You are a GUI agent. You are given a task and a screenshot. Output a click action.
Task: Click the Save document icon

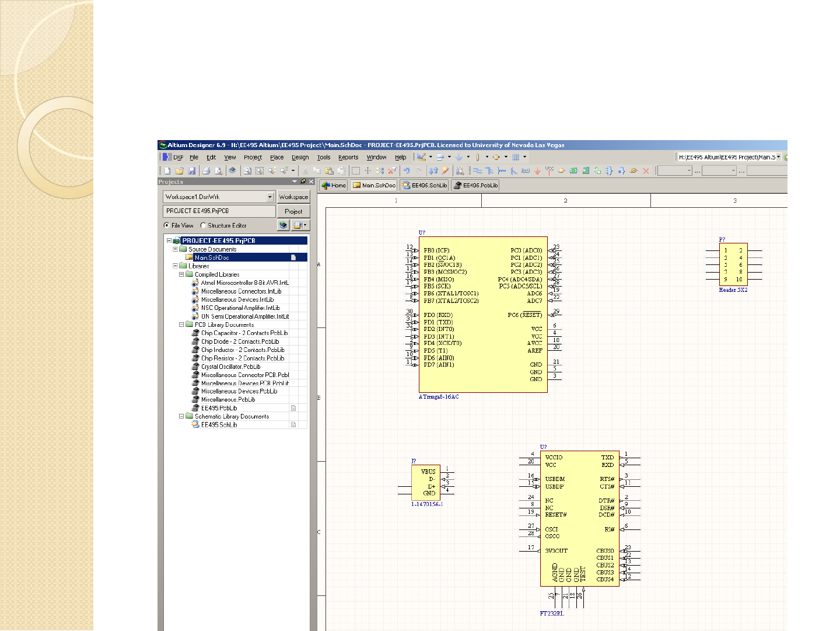tap(192, 171)
